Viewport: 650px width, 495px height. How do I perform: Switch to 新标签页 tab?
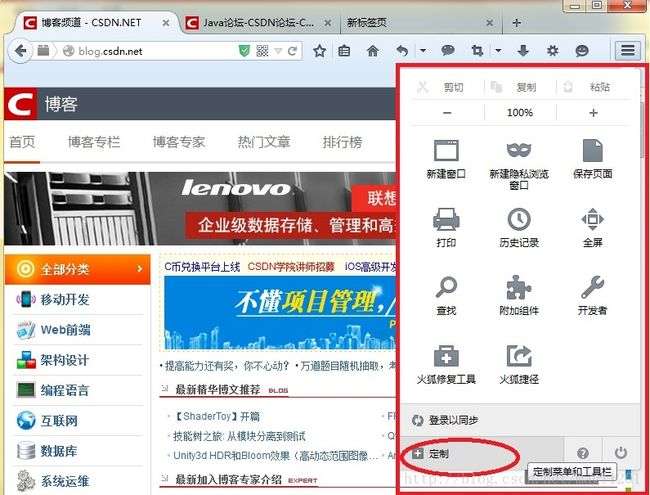click(421, 23)
